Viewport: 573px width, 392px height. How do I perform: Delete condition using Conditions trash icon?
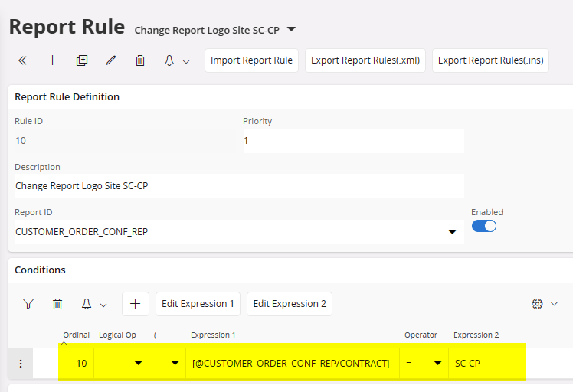click(57, 304)
